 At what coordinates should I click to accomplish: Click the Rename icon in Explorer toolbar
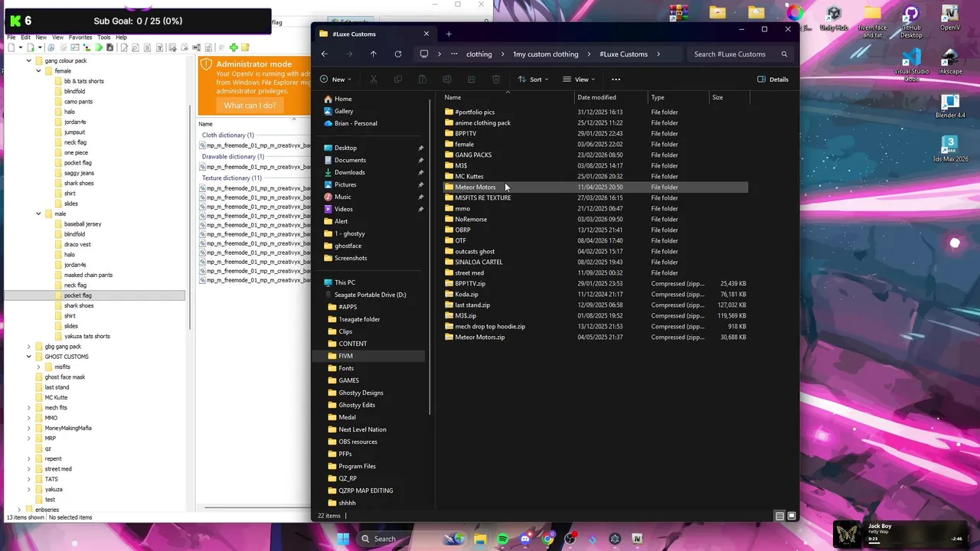tap(447, 80)
